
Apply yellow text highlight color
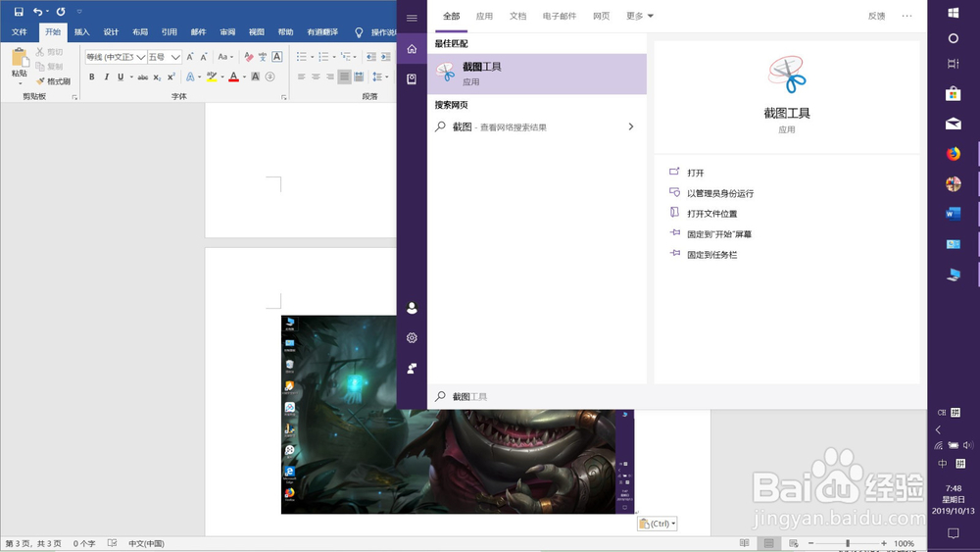click(x=212, y=76)
